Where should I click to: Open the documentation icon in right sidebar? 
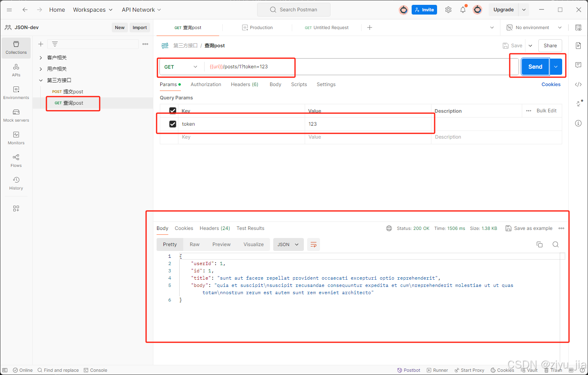[x=578, y=46]
